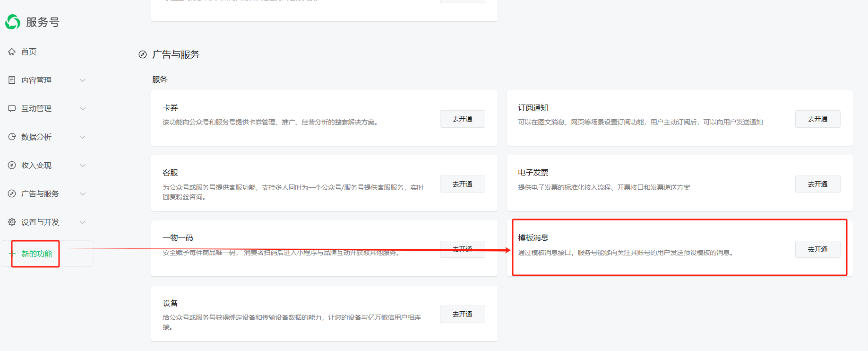Viewport: 868px width, 351px height.
Task: Click the chat bubble icon for 互动管理
Action: click(12, 108)
